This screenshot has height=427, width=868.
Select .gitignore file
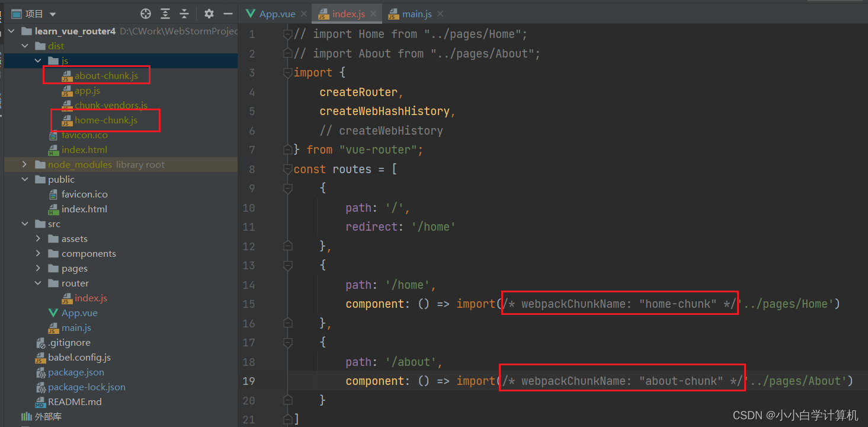click(x=69, y=342)
